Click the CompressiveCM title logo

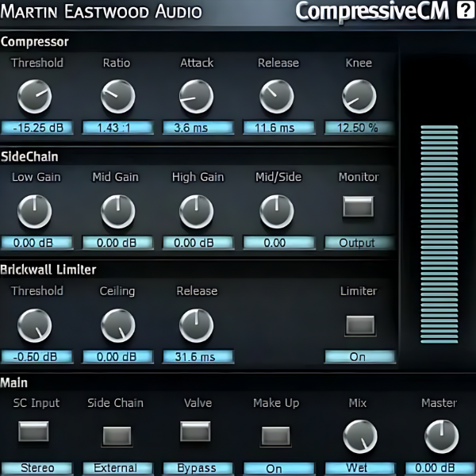tap(372, 12)
